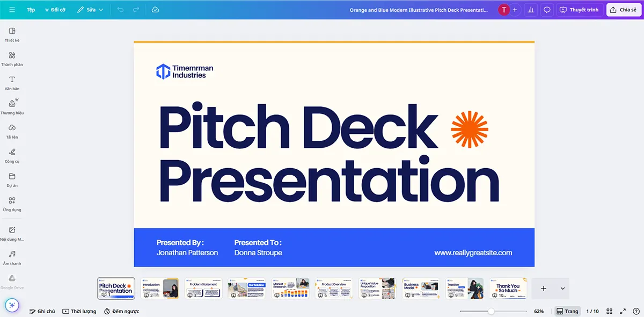Click the 62% zoom percentage
Screen dimensions: 644x317
(539, 311)
